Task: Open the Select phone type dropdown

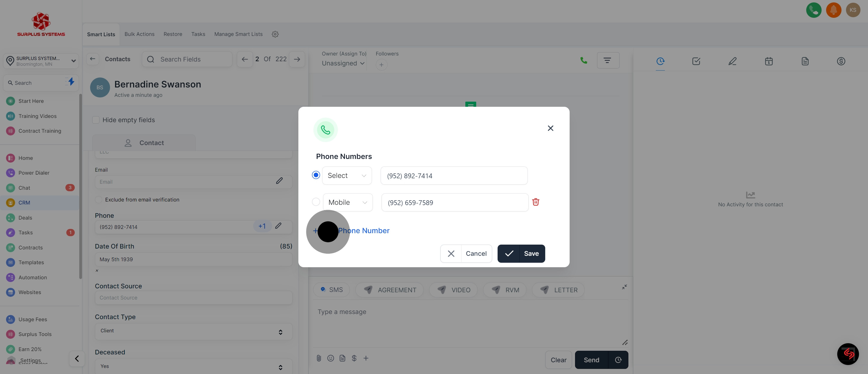Action: pyautogui.click(x=347, y=176)
